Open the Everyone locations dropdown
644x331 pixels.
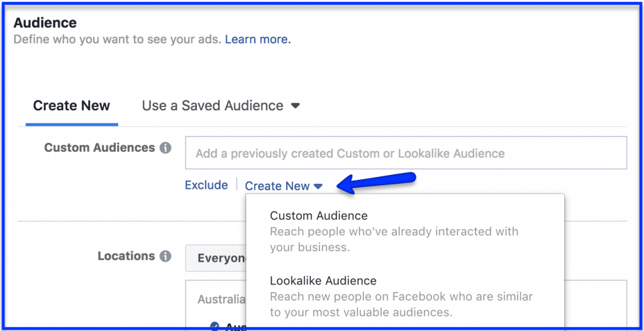[x=216, y=258]
